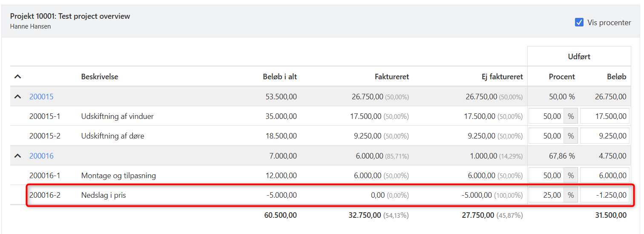The image size is (644, 234).
Task: Select row code 200015-1
Action: (x=45, y=116)
